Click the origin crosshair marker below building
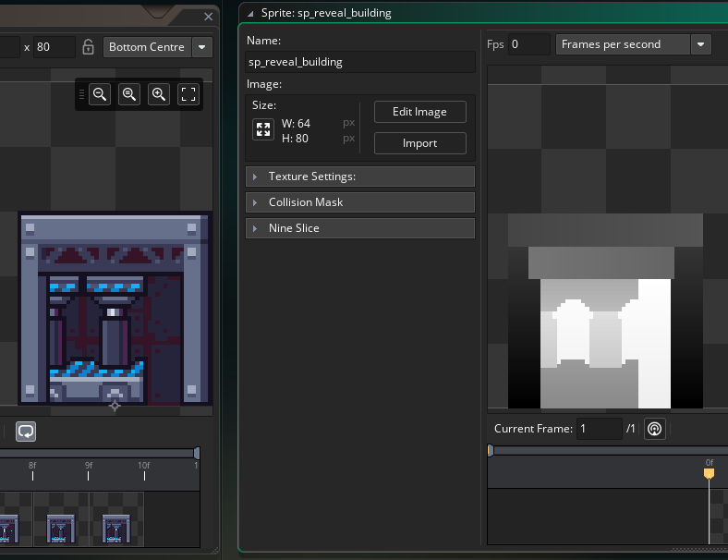This screenshot has width=728, height=560. point(115,407)
